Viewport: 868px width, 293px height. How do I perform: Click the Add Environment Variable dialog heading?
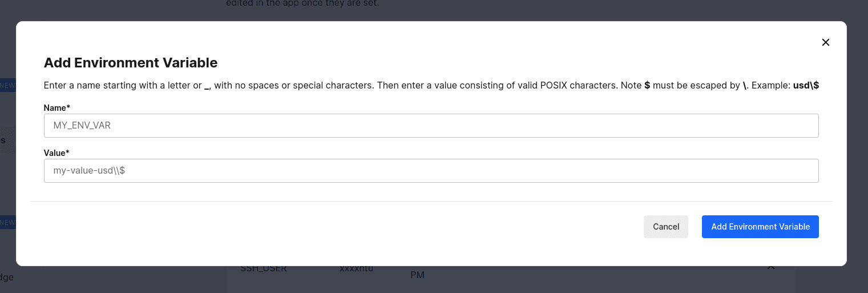click(131, 63)
